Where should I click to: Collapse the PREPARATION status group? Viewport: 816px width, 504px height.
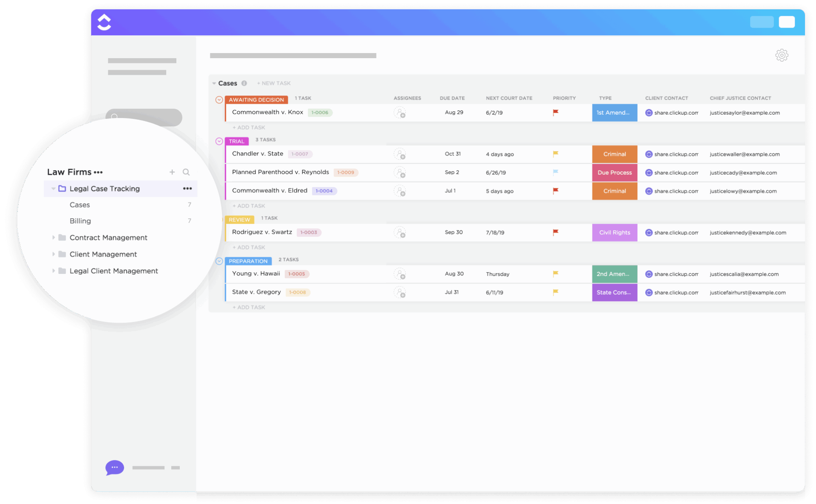tap(218, 260)
